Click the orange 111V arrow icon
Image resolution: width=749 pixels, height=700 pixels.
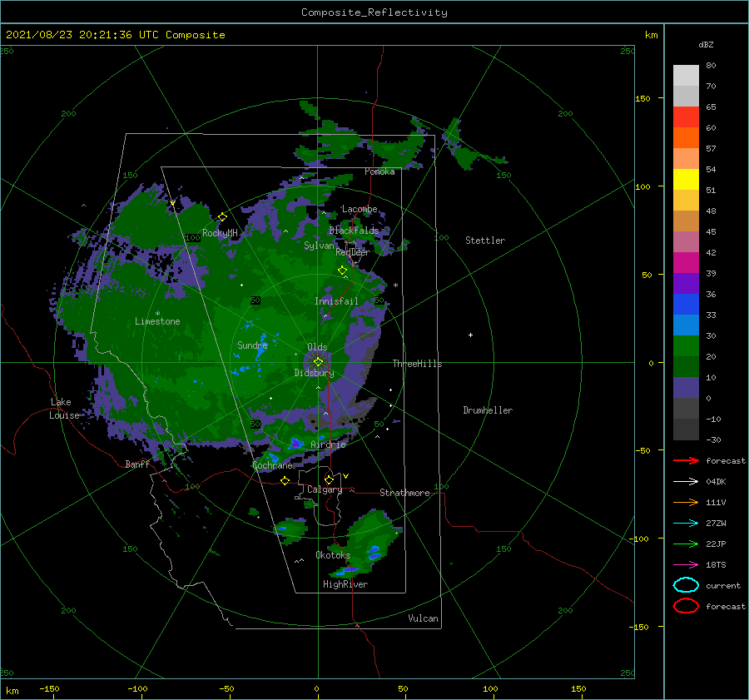pyautogui.click(x=686, y=502)
